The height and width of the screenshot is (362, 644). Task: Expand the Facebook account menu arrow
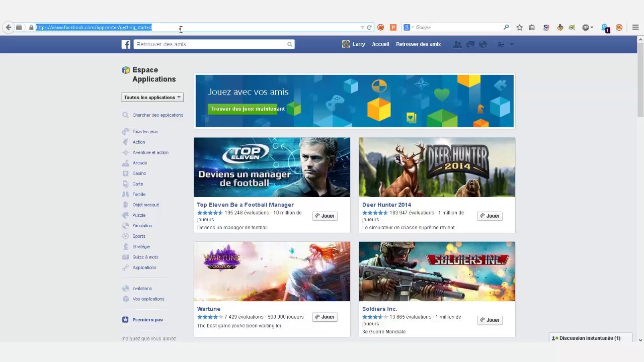(512, 44)
